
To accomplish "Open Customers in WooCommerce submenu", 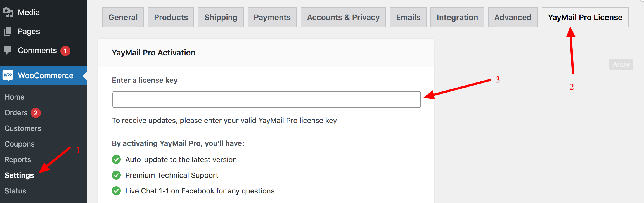I will click(23, 128).
